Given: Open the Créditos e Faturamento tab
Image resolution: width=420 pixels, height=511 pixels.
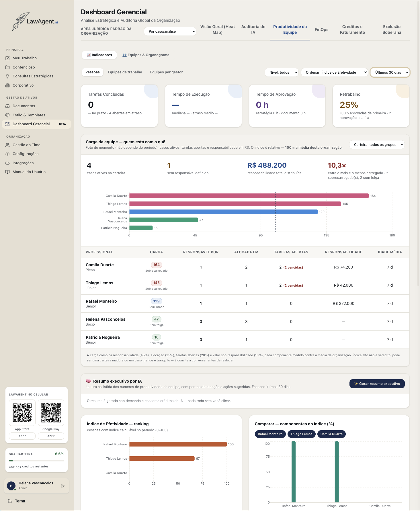Looking at the screenshot, I should (x=352, y=30).
